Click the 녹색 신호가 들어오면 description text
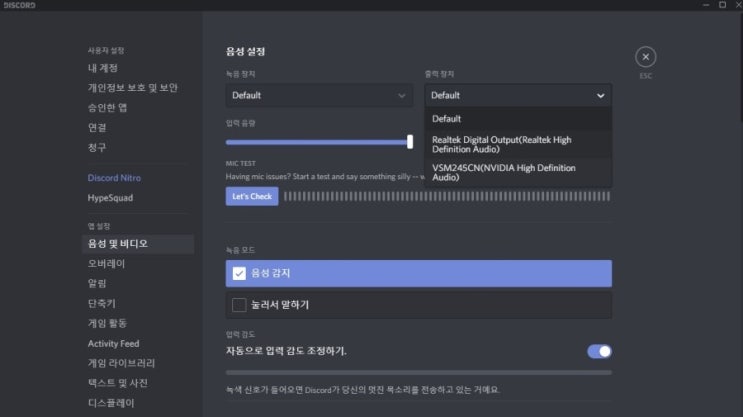The height and width of the screenshot is (417, 743). point(362,390)
